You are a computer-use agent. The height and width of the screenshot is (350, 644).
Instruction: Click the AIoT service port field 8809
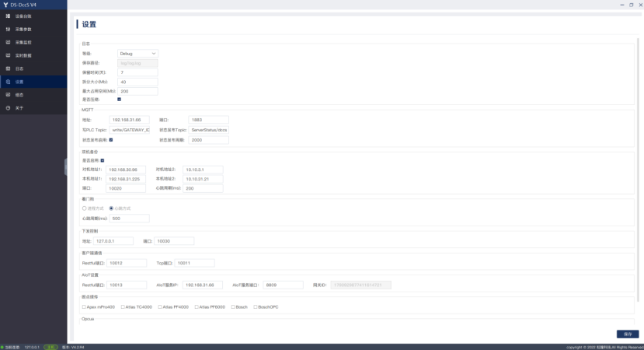(283, 285)
